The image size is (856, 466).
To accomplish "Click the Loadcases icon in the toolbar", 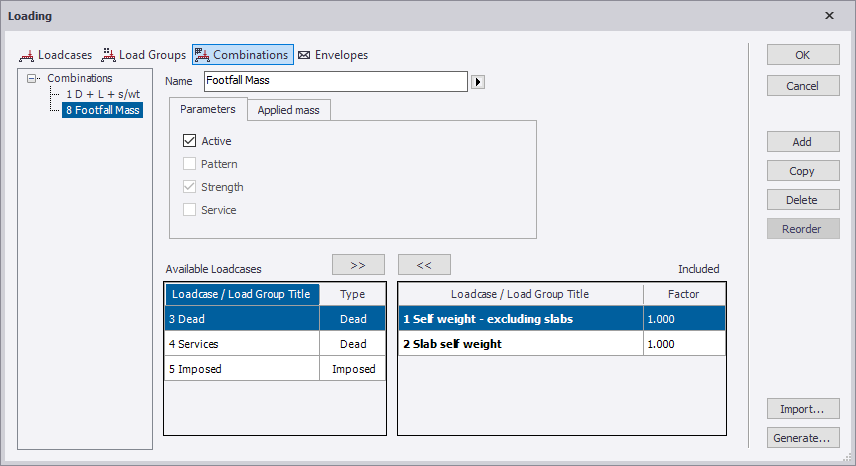I will [27, 55].
